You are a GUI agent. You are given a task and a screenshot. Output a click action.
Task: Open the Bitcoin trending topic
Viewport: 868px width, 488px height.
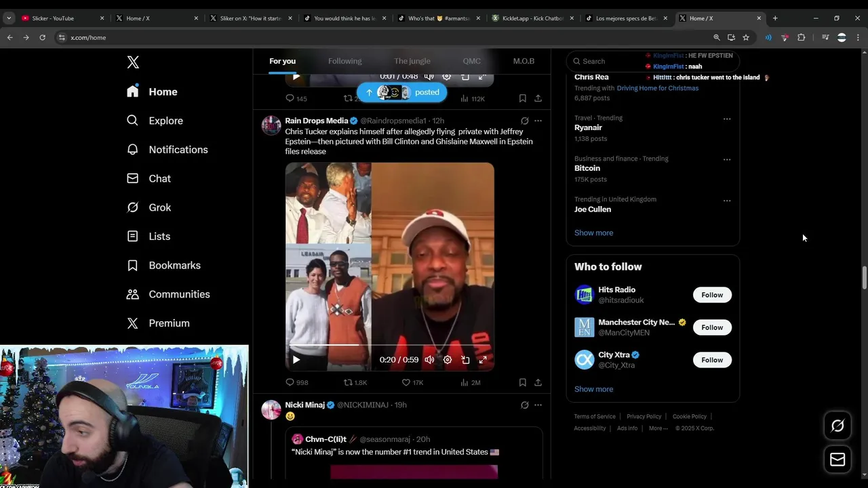click(x=587, y=168)
